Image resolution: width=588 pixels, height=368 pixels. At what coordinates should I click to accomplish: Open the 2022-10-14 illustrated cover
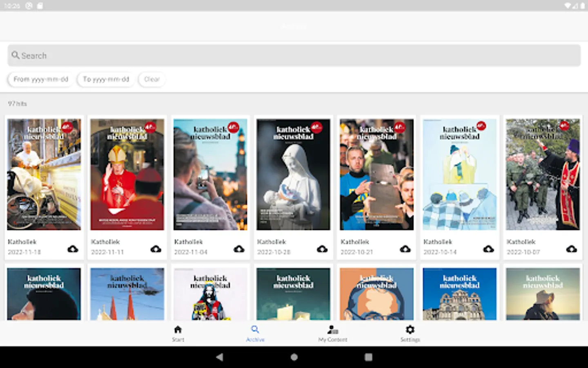(460, 174)
